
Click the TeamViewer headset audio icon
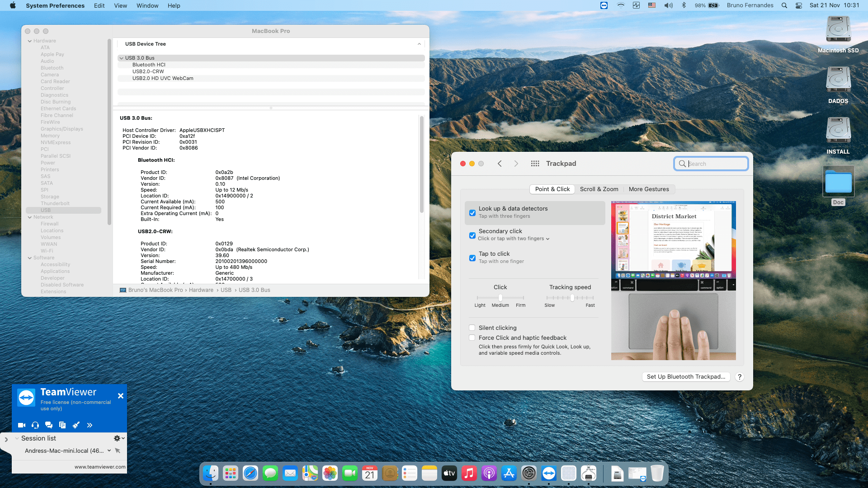point(35,425)
